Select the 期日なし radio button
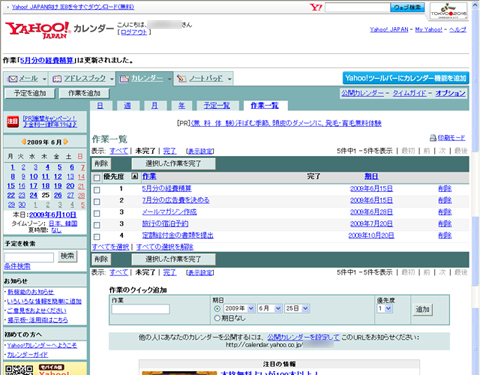The height and width of the screenshot is (375, 480). pyautogui.click(x=217, y=318)
